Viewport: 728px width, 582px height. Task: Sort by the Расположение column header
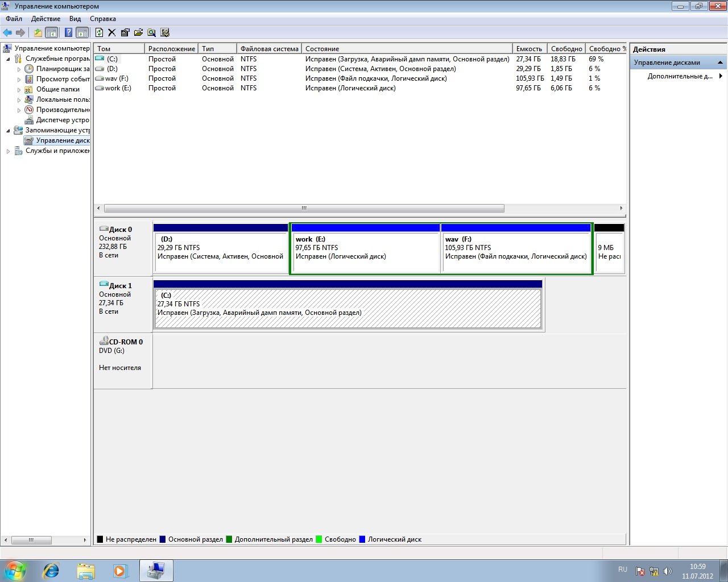[171, 49]
